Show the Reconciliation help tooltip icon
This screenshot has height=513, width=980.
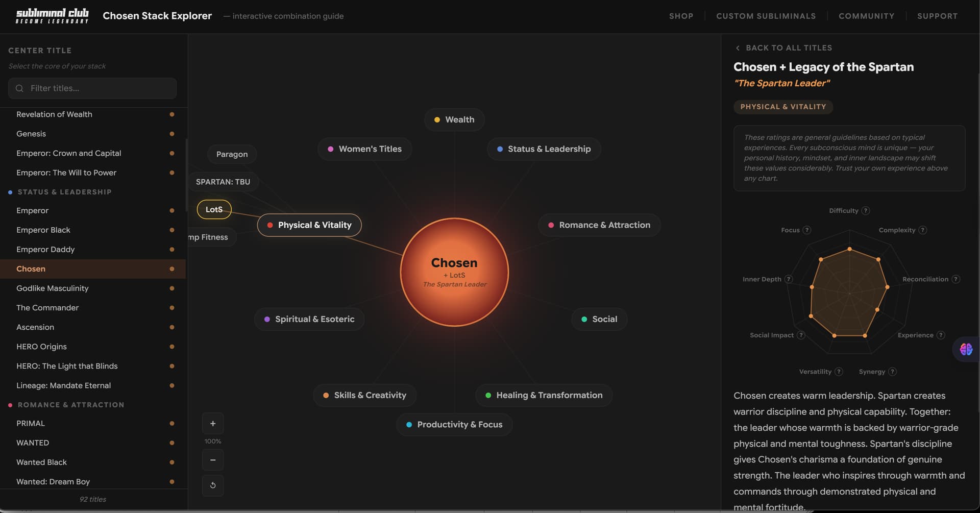[x=955, y=279]
